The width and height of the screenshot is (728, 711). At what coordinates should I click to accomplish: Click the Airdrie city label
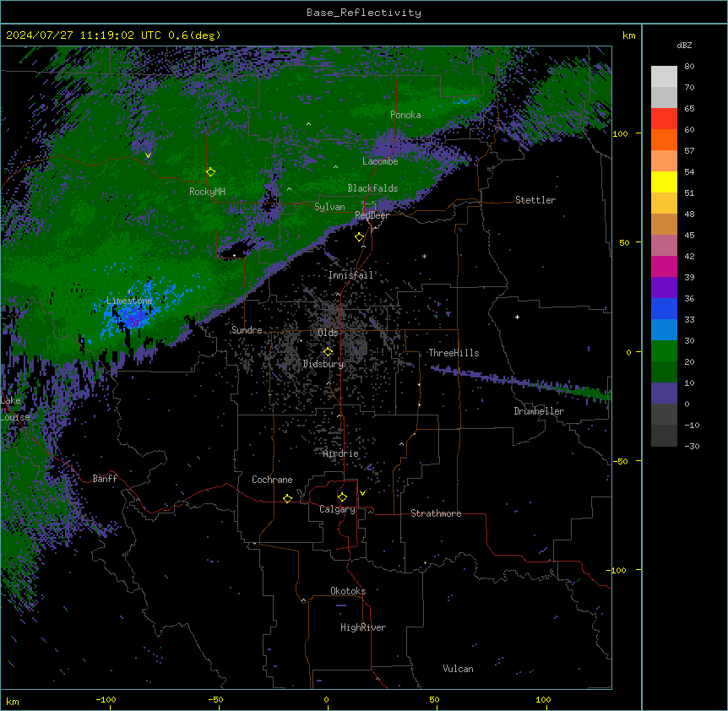[341, 453]
